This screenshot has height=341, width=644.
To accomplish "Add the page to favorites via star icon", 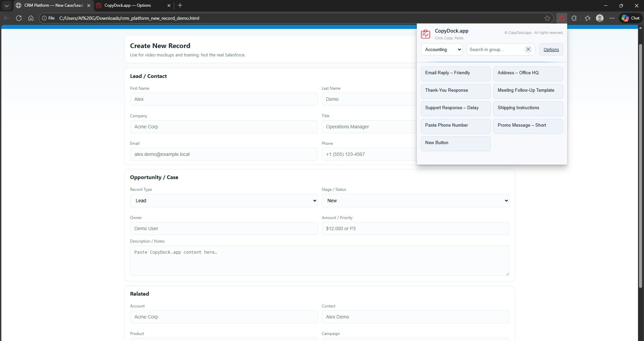I will click(547, 18).
